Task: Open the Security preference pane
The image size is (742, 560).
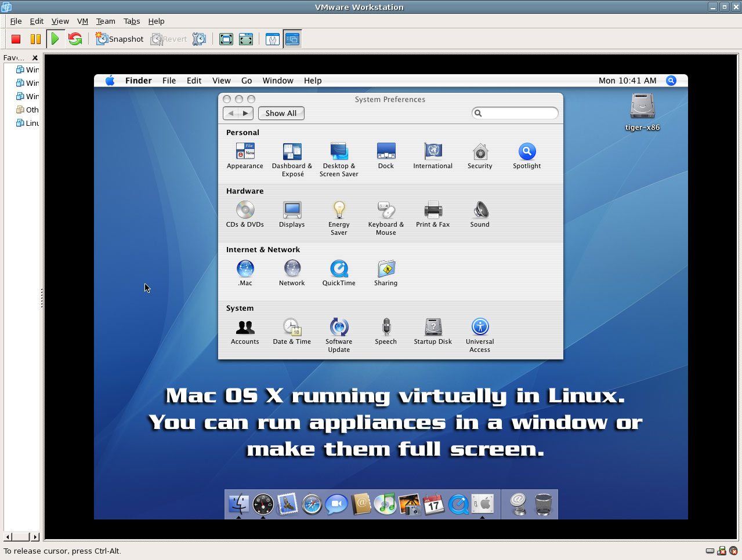Action: click(x=480, y=157)
